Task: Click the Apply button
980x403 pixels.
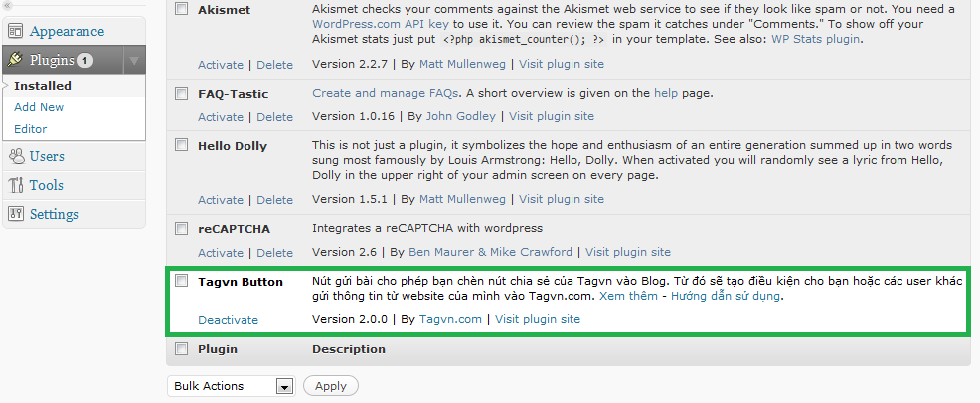Action: point(331,386)
